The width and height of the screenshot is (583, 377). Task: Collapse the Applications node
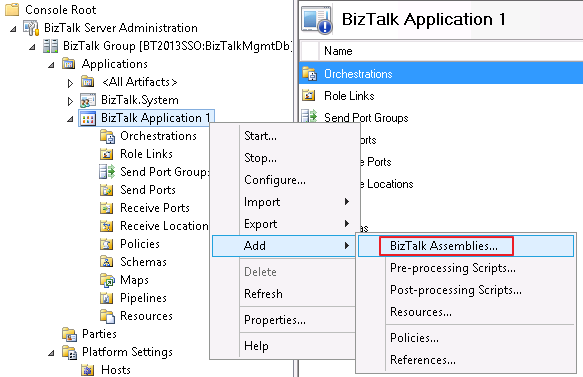click(51, 65)
